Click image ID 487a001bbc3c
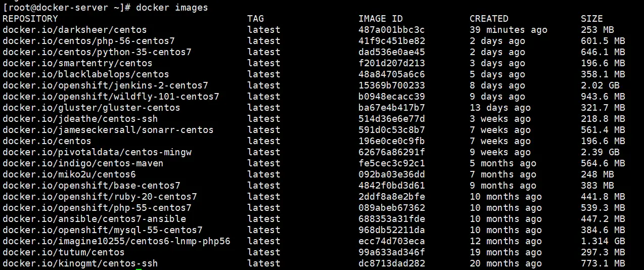Image resolution: width=644 pixels, height=270 pixels. 392,30
